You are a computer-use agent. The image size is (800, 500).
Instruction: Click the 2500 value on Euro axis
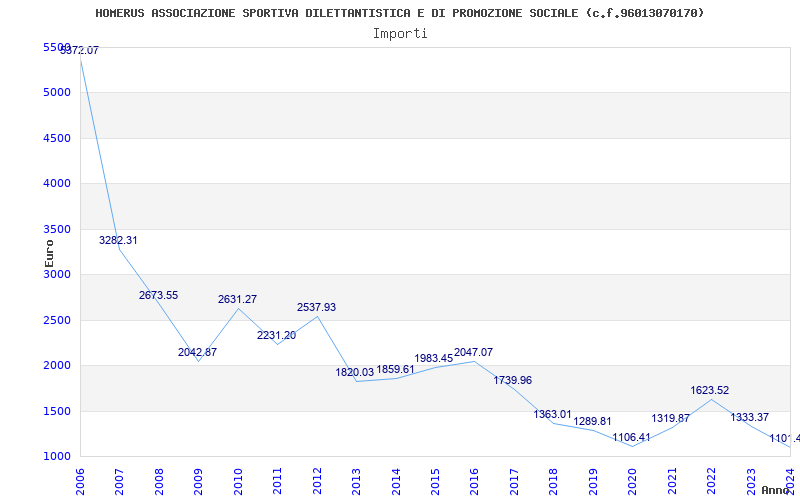[x=57, y=320]
